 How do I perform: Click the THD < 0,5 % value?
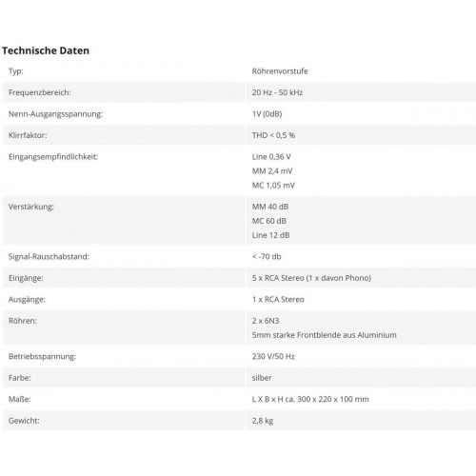(x=273, y=135)
